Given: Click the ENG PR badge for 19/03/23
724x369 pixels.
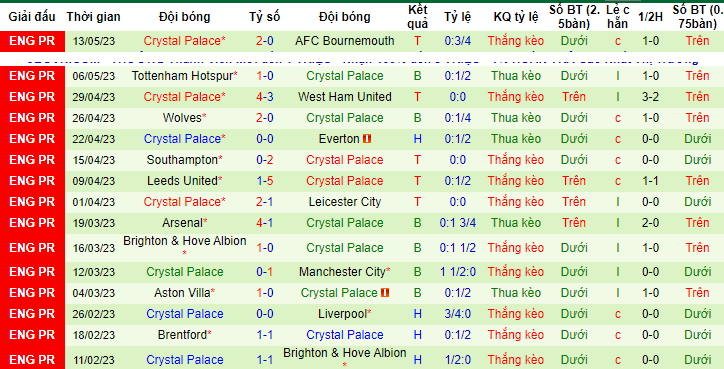Looking at the screenshot, I should (32, 223).
